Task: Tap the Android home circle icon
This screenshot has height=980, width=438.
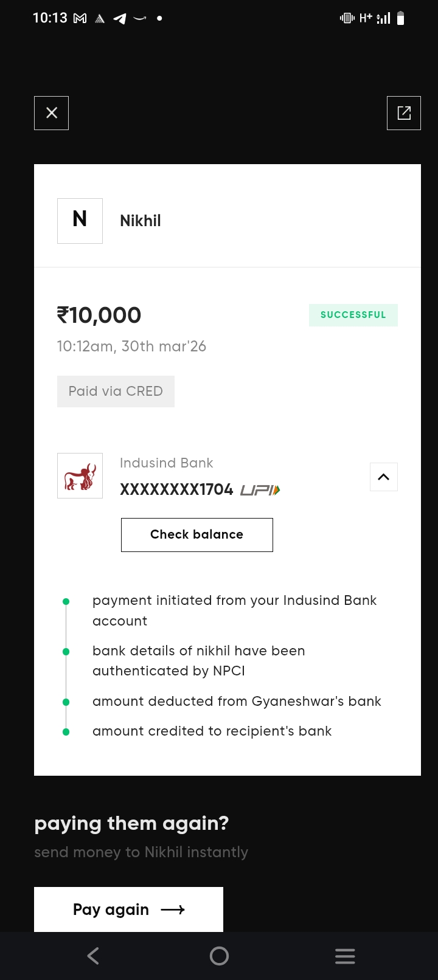Action: click(x=219, y=956)
